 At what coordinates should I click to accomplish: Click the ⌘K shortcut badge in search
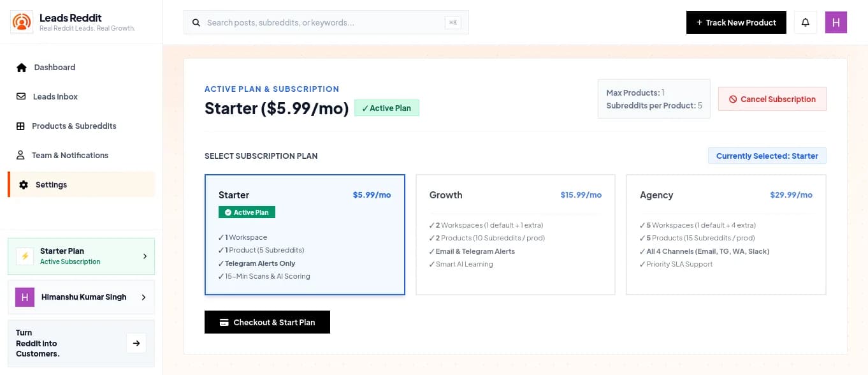(453, 22)
